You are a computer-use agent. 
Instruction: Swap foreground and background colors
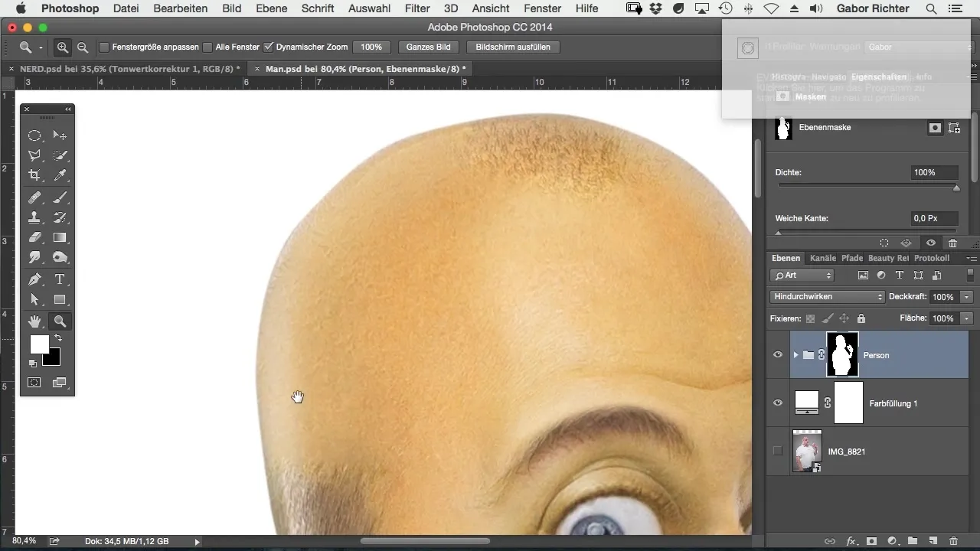[x=57, y=337]
